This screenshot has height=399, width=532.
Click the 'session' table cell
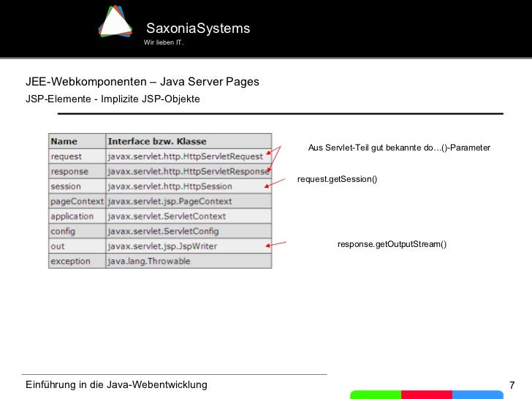coord(77,186)
